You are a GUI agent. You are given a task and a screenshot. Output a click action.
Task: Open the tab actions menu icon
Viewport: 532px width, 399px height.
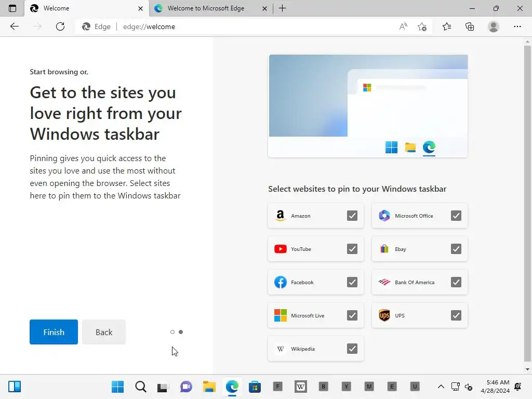(x=12, y=8)
